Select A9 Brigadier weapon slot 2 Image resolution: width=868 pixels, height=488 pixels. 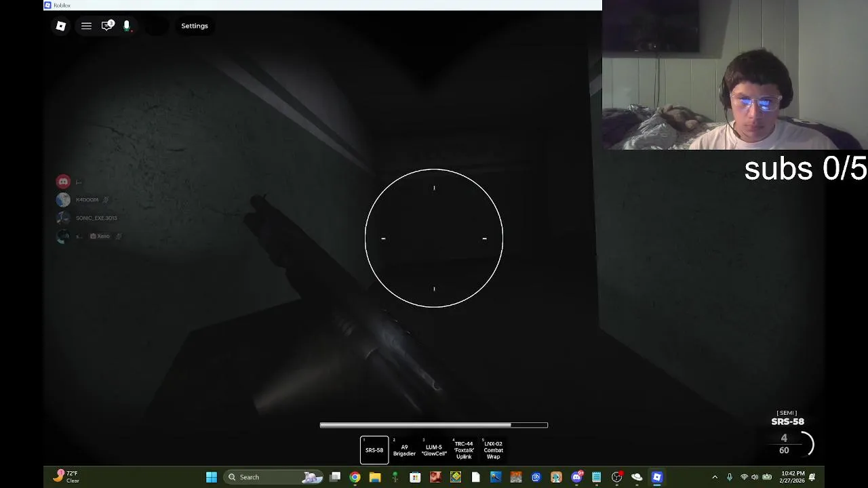(404, 450)
